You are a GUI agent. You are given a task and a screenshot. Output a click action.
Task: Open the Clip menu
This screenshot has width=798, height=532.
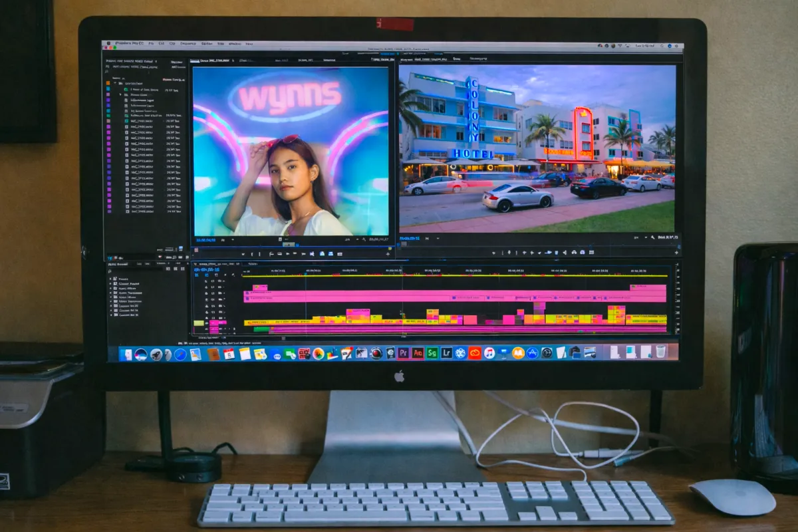click(172, 45)
